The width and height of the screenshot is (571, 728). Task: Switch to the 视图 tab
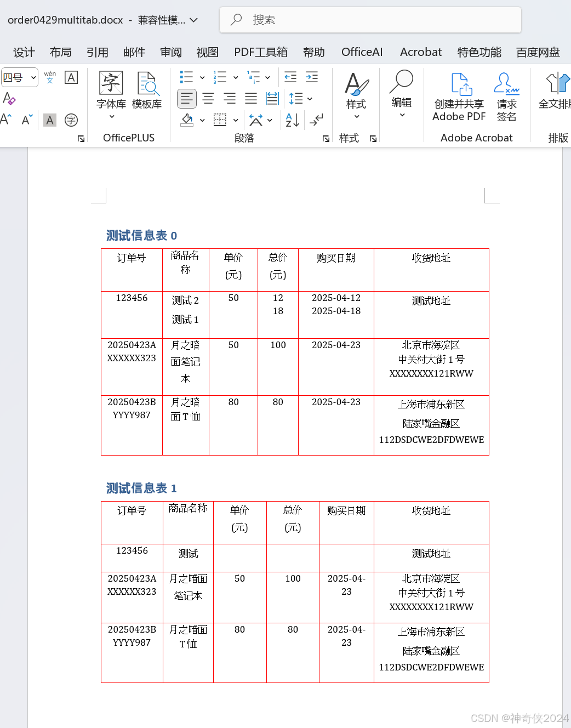click(x=208, y=52)
